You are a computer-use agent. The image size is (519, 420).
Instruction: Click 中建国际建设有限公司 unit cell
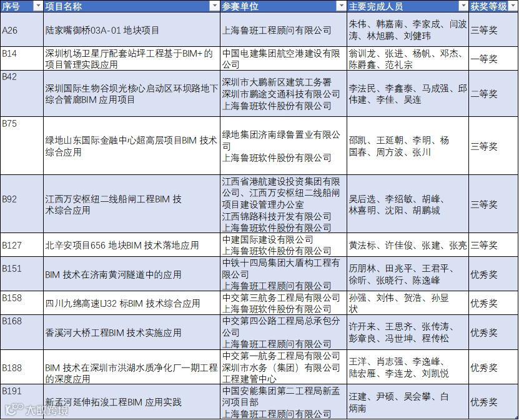pyautogui.click(x=284, y=245)
